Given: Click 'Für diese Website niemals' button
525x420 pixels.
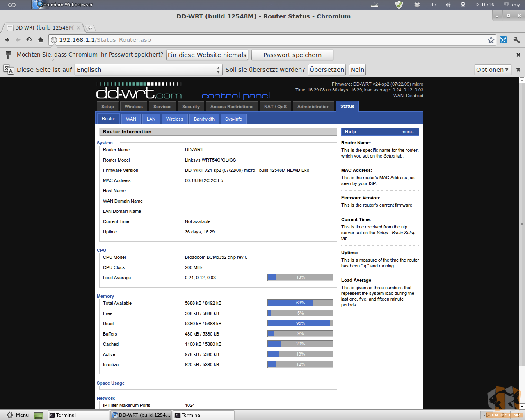Looking at the screenshot, I should tap(207, 55).
